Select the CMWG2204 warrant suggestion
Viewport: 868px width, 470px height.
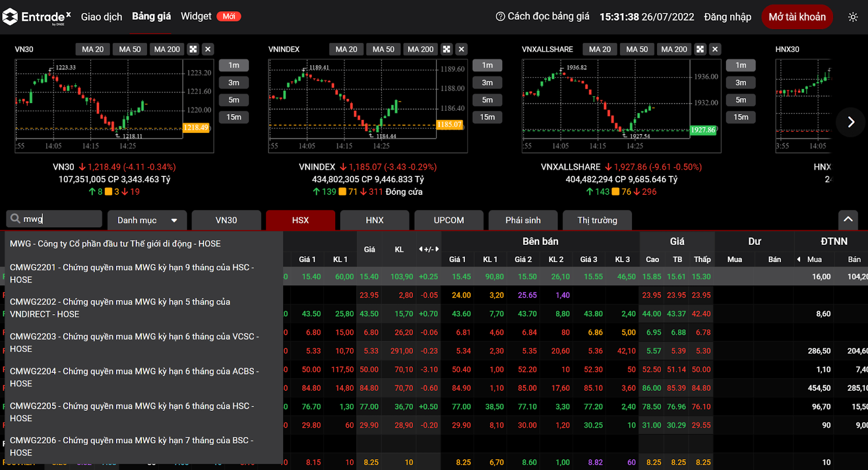tap(144, 378)
